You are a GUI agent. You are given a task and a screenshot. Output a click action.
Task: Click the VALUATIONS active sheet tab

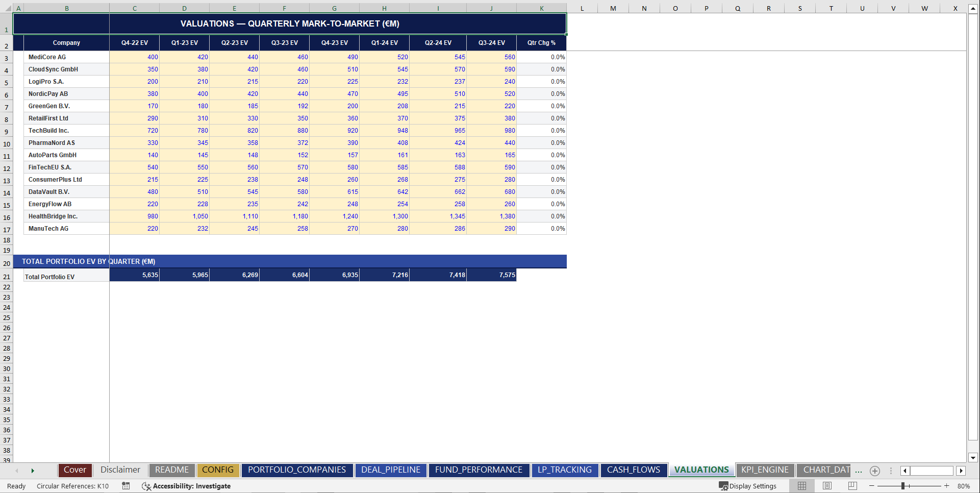pyautogui.click(x=701, y=470)
